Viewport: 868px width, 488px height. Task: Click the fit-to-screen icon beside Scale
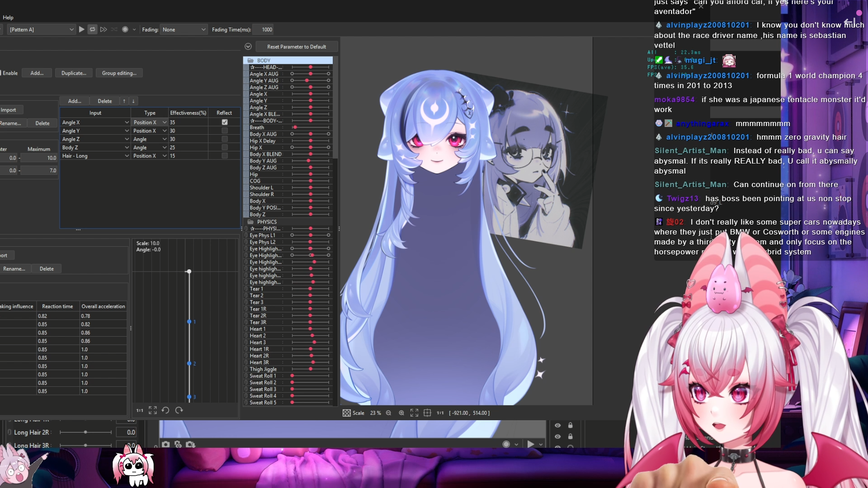click(x=414, y=413)
